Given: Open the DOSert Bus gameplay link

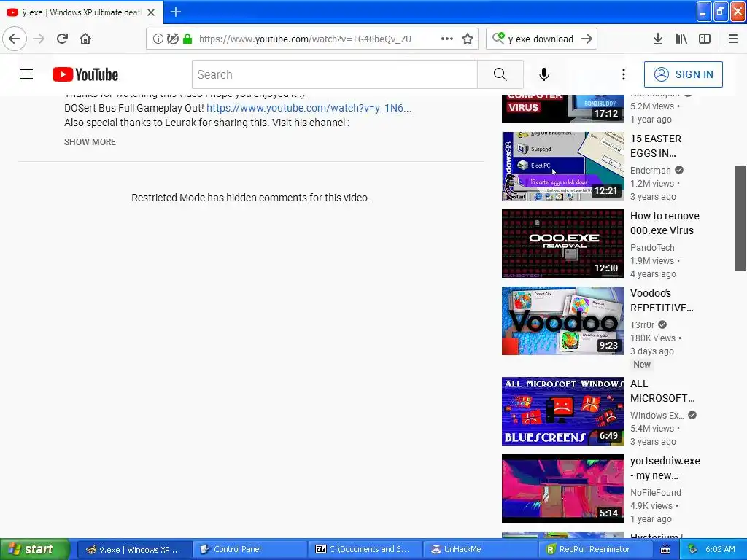Looking at the screenshot, I should [x=309, y=108].
